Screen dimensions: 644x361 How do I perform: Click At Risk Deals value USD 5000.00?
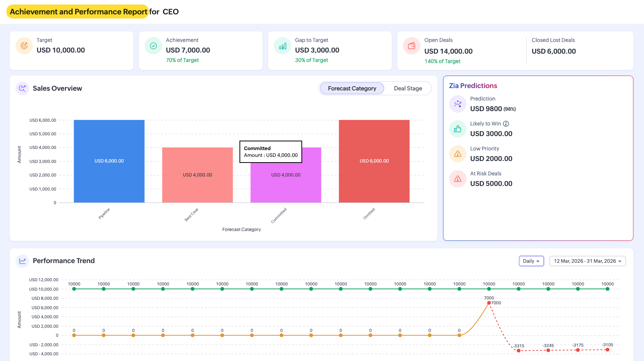[x=491, y=184]
